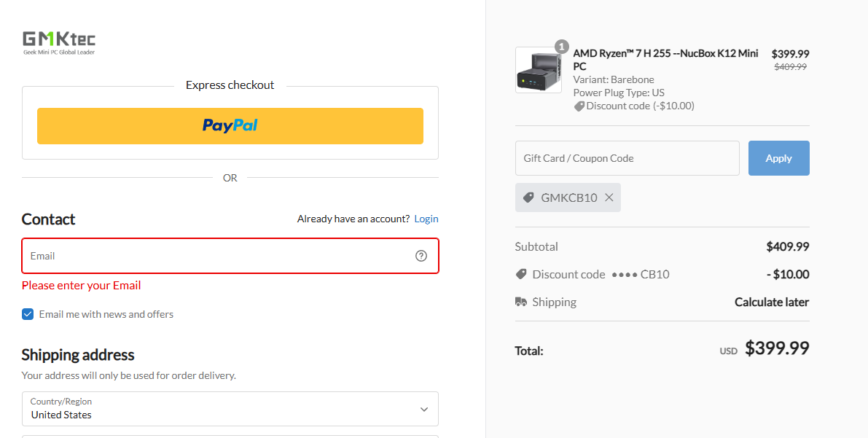Uncheck Email me with news and offers
868x438 pixels.
pos(28,315)
